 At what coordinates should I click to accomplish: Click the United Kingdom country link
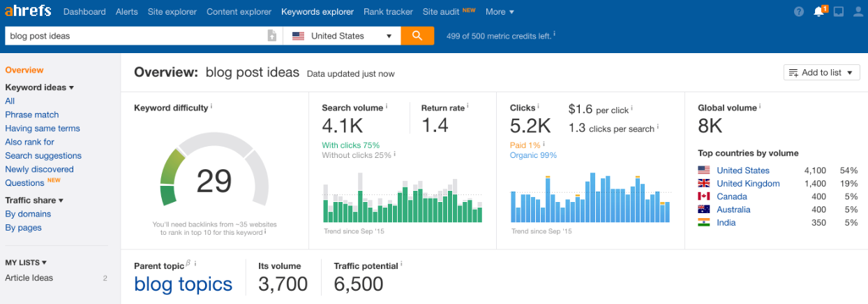[748, 183]
